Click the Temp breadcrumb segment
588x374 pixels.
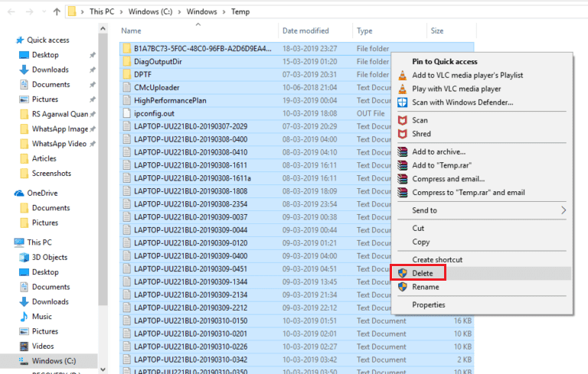pyautogui.click(x=240, y=11)
